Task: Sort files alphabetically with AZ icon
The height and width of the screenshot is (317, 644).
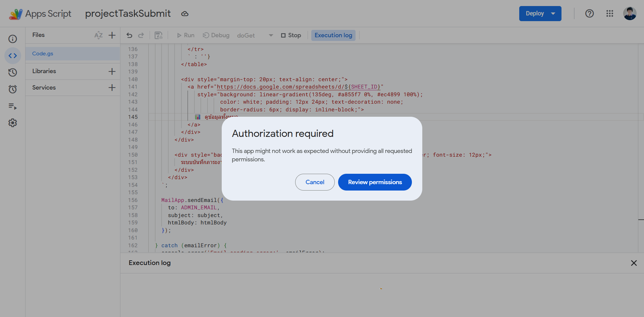Action: pos(98,35)
